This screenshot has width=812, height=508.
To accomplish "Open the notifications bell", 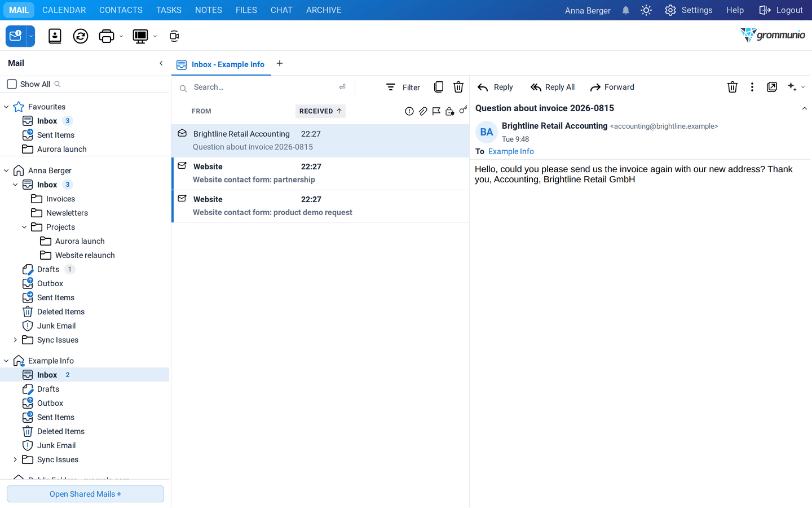I will pyautogui.click(x=626, y=10).
